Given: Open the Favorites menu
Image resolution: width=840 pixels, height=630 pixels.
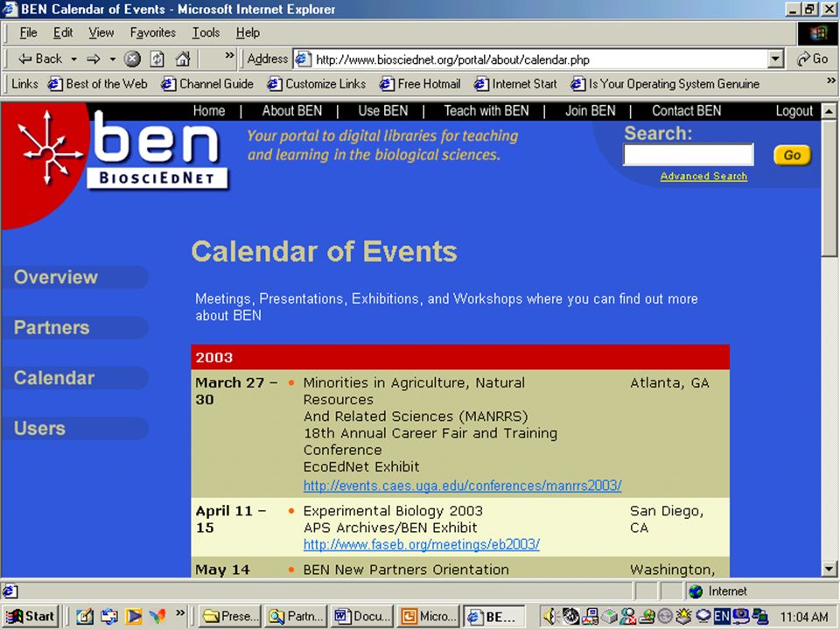Looking at the screenshot, I should (x=152, y=32).
